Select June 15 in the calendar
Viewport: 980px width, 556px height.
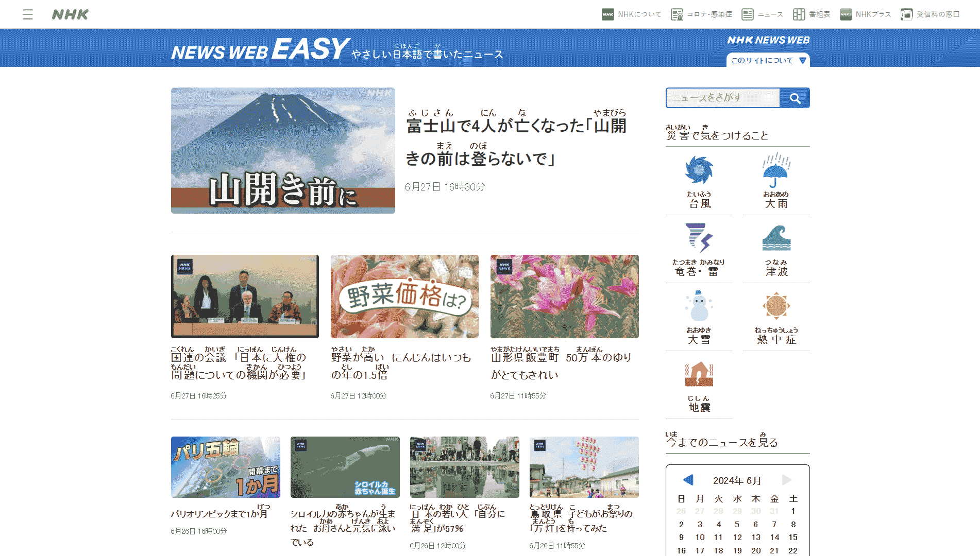tap(793, 537)
